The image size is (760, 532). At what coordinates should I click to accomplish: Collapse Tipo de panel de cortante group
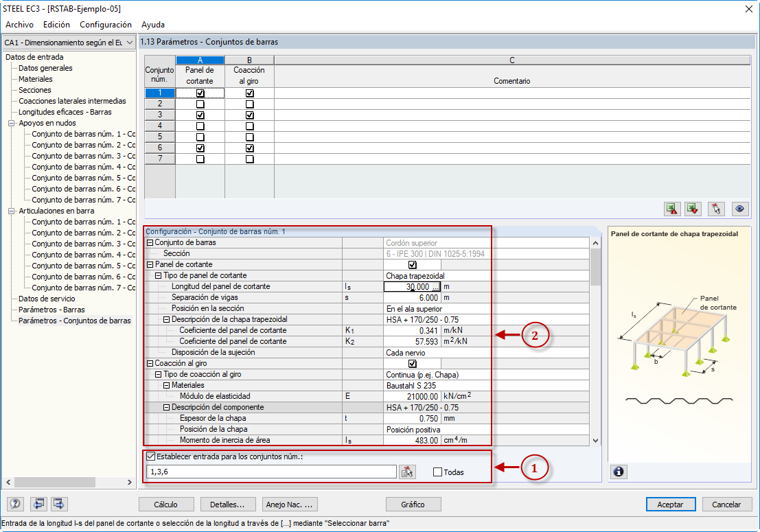[158, 276]
